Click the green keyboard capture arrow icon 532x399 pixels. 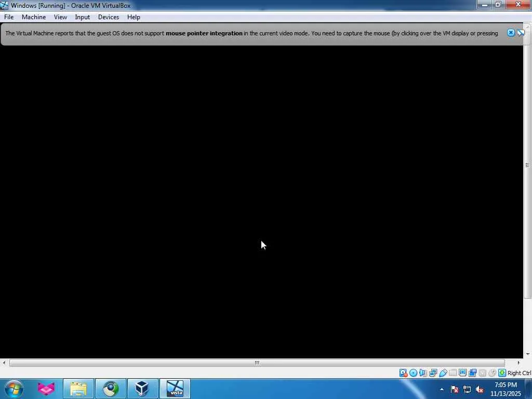[502, 373]
